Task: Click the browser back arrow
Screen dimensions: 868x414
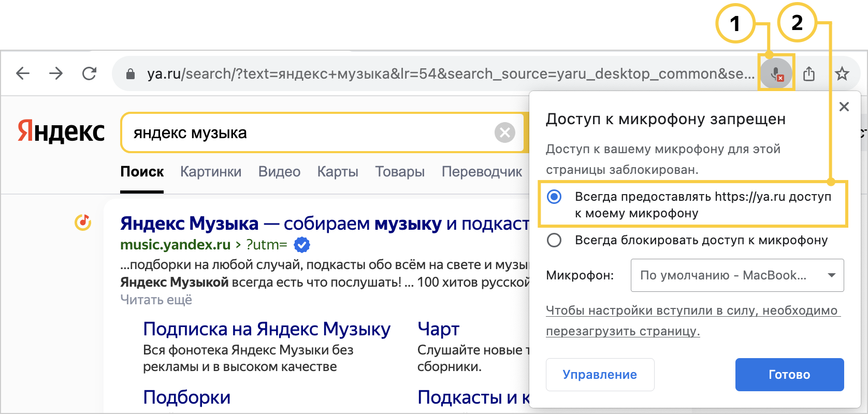Action: point(23,73)
